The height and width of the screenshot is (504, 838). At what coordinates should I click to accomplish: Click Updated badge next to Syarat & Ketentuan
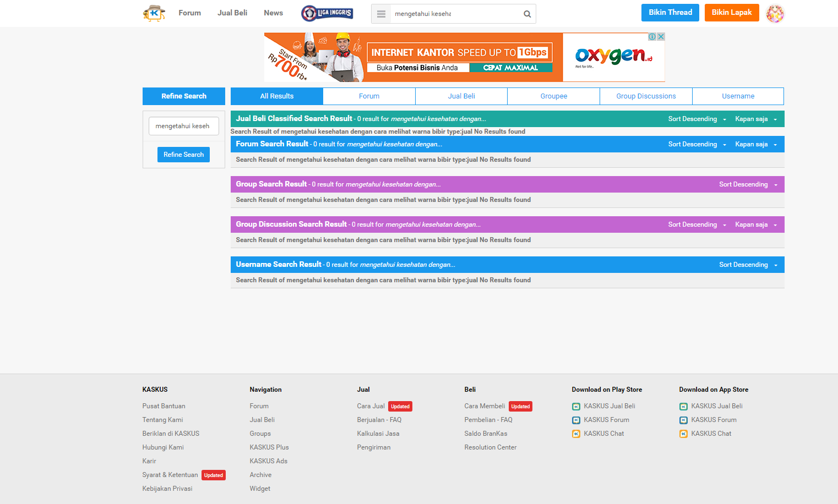pyautogui.click(x=214, y=475)
